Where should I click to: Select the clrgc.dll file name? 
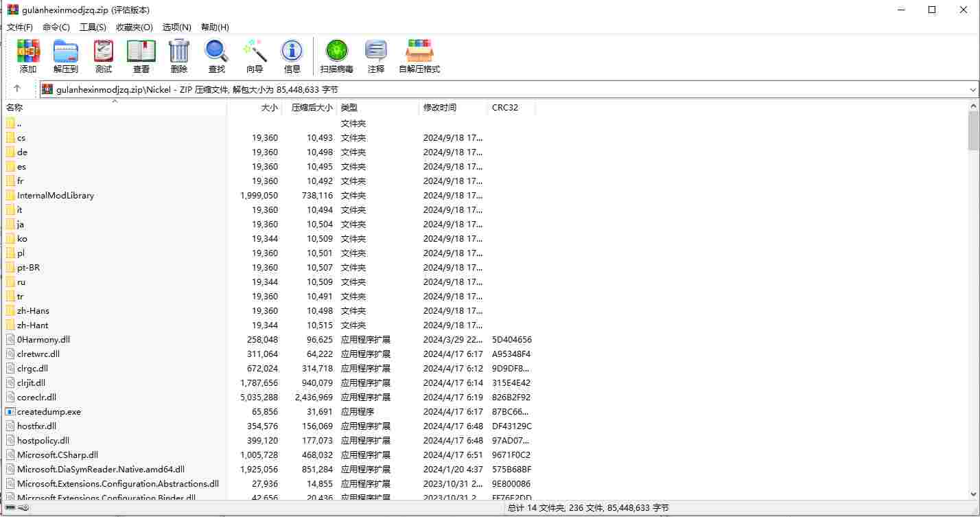(x=33, y=368)
